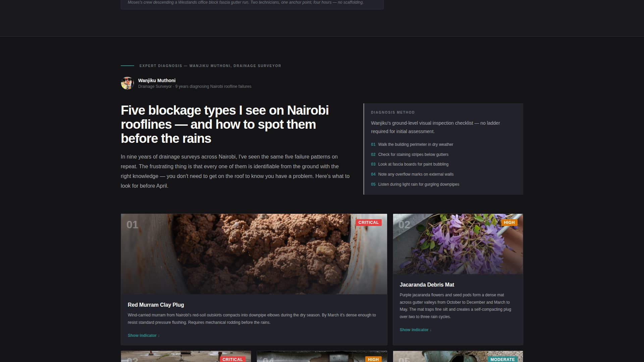Click Wanjiku's ground-level checklist description

(x=435, y=127)
